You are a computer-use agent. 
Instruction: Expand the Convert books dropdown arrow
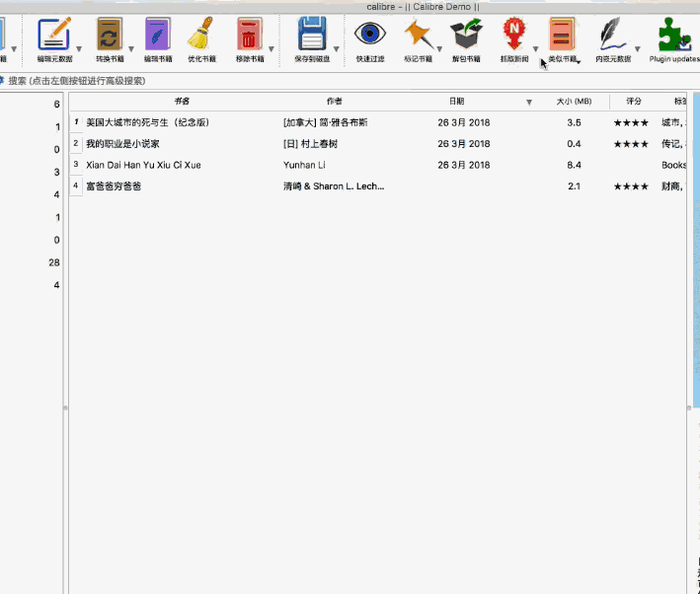131,49
